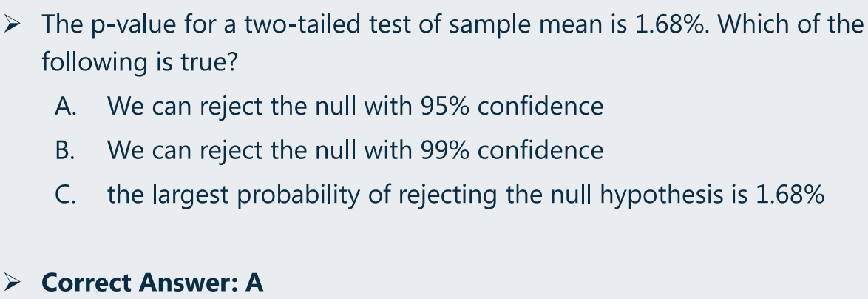
Task: Choose the 'largest probability of rejecting' answer
Action: tap(466, 195)
